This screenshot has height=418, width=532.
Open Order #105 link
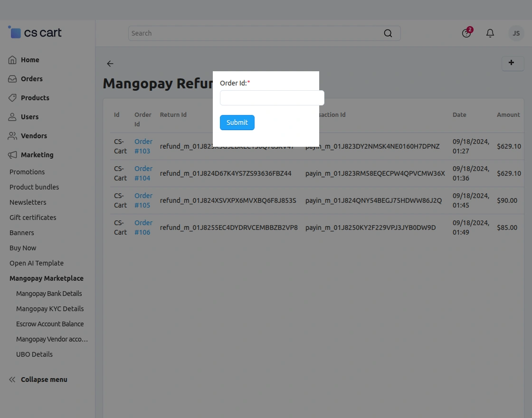[143, 200]
